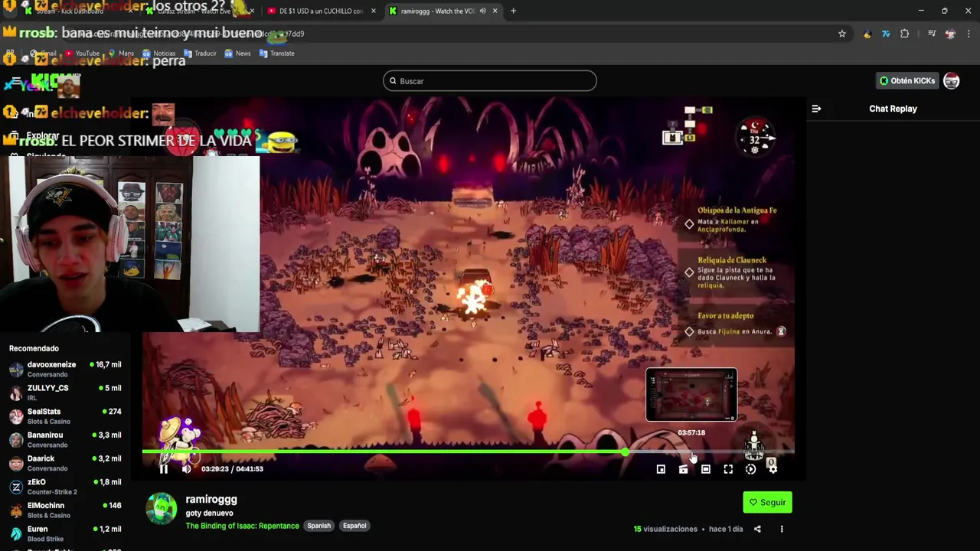Open the YouTube bookmark
980x551 pixels.
tap(82, 54)
